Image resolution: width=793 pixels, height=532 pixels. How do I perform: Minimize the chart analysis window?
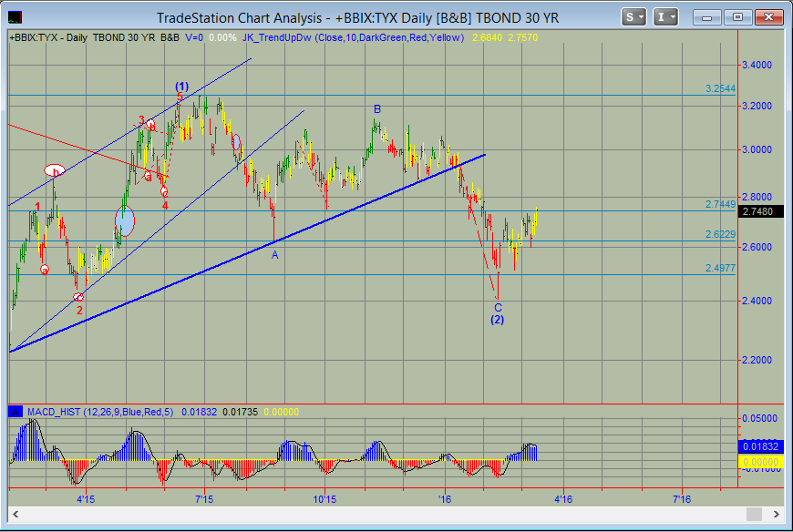(706, 16)
